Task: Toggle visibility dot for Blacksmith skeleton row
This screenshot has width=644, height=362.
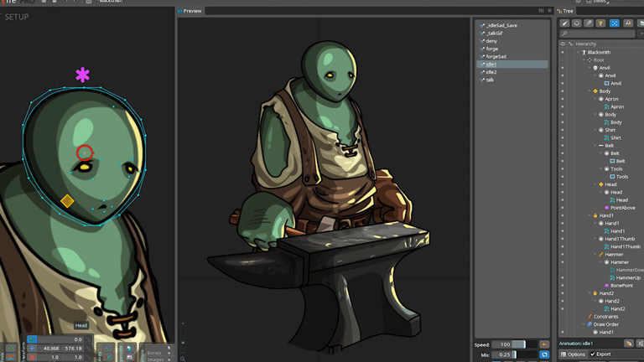Action: click(563, 53)
